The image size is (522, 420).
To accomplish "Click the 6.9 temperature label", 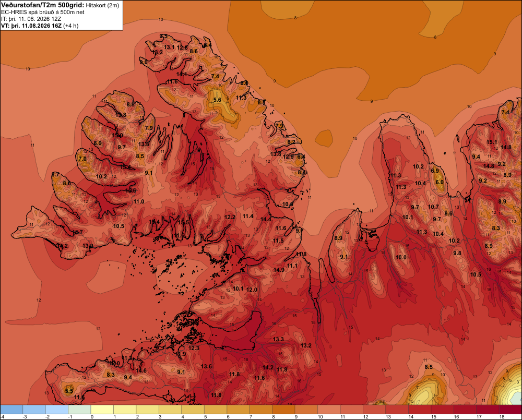I will tap(435, 171).
